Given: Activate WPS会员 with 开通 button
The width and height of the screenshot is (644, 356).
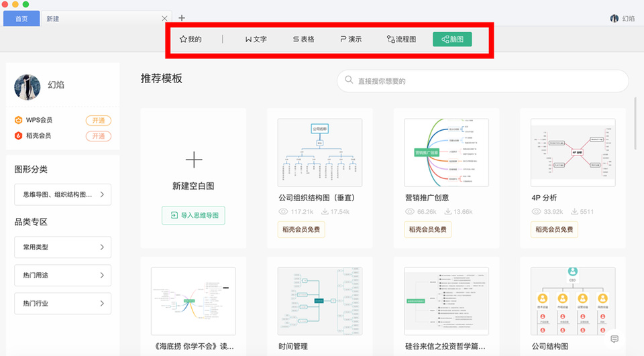Looking at the screenshot, I should click(x=98, y=120).
